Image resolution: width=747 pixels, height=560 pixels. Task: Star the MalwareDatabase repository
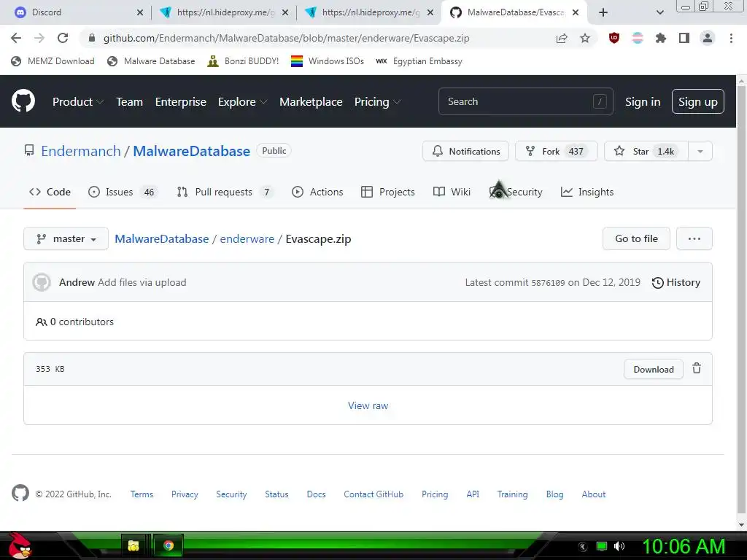click(646, 152)
